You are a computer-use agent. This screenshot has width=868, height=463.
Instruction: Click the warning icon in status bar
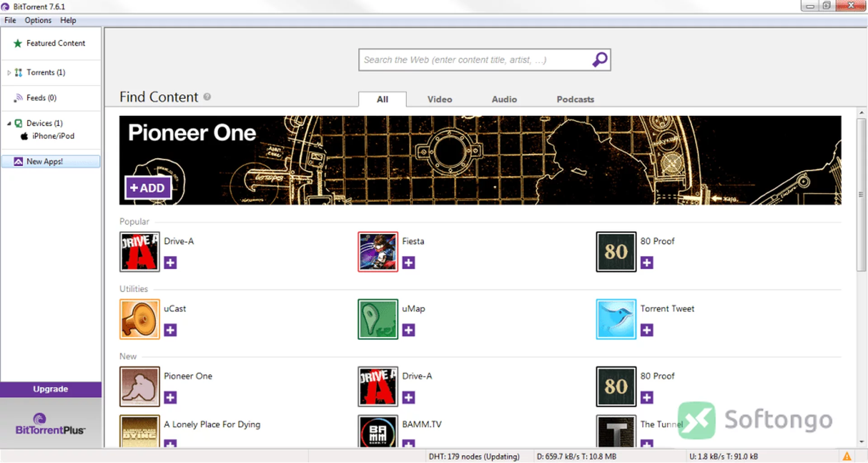(847, 456)
